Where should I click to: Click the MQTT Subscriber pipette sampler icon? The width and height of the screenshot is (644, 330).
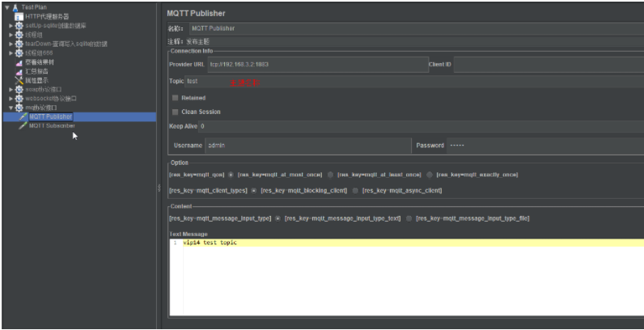(x=23, y=125)
